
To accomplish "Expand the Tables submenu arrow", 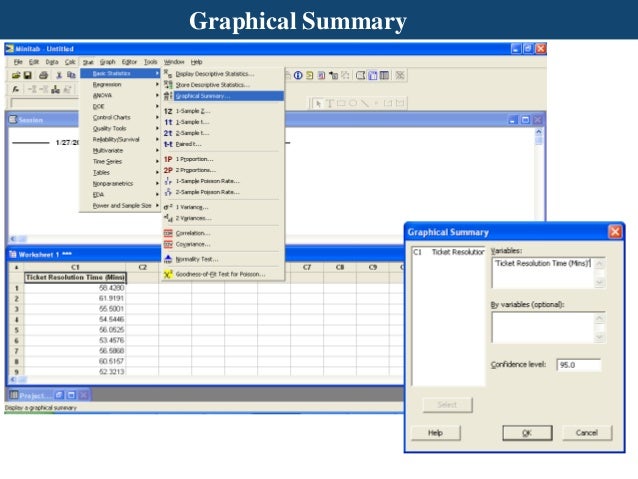I will click(x=157, y=173).
